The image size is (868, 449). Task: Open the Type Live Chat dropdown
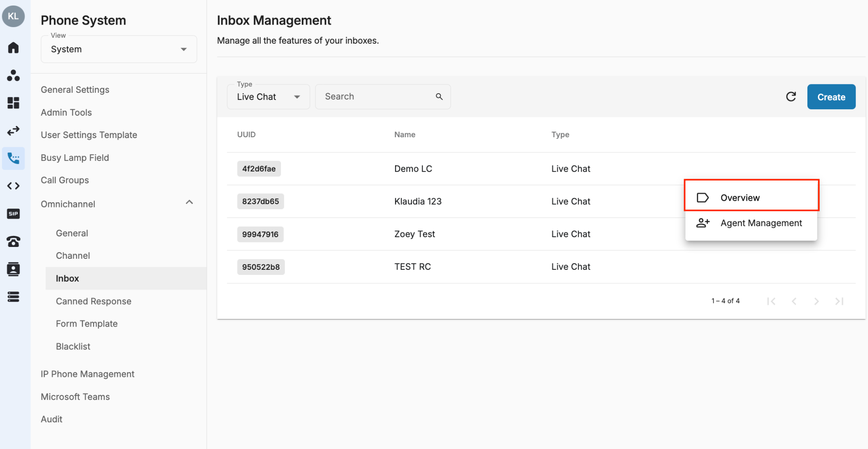point(268,97)
